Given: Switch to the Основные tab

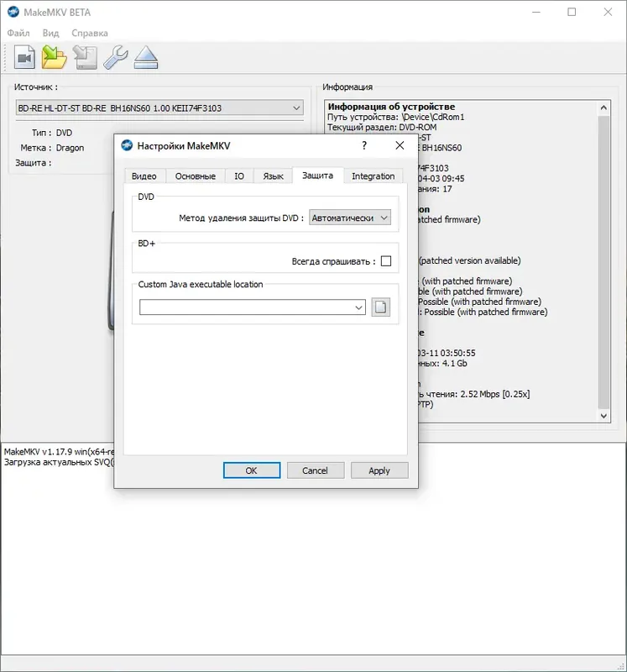Looking at the screenshot, I should pos(196,176).
